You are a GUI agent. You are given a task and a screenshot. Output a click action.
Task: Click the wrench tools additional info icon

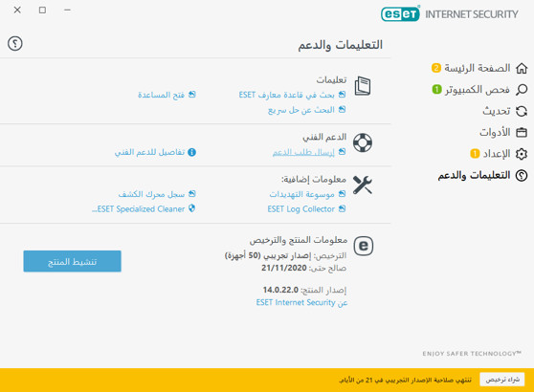(x=363, y=185)
